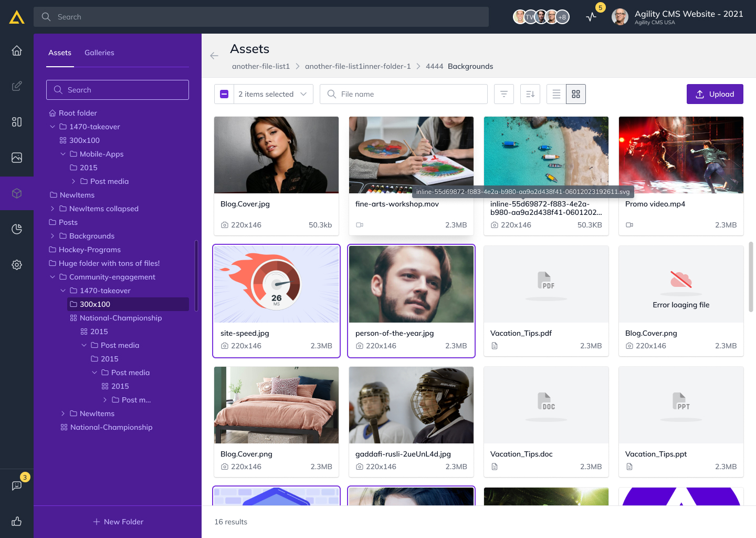Click the activity pulse notification icon

[591, 17]
